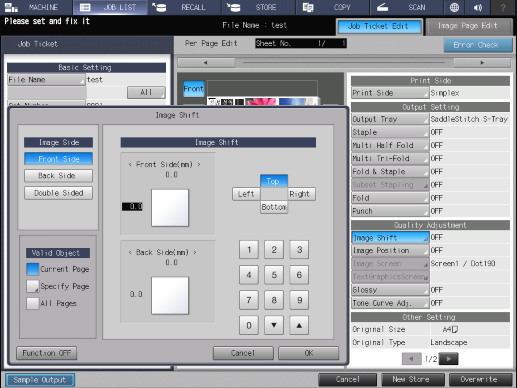This screenshot has width=517, height=388.
Task: Open the STORE tab
Action: coord(258,7)
